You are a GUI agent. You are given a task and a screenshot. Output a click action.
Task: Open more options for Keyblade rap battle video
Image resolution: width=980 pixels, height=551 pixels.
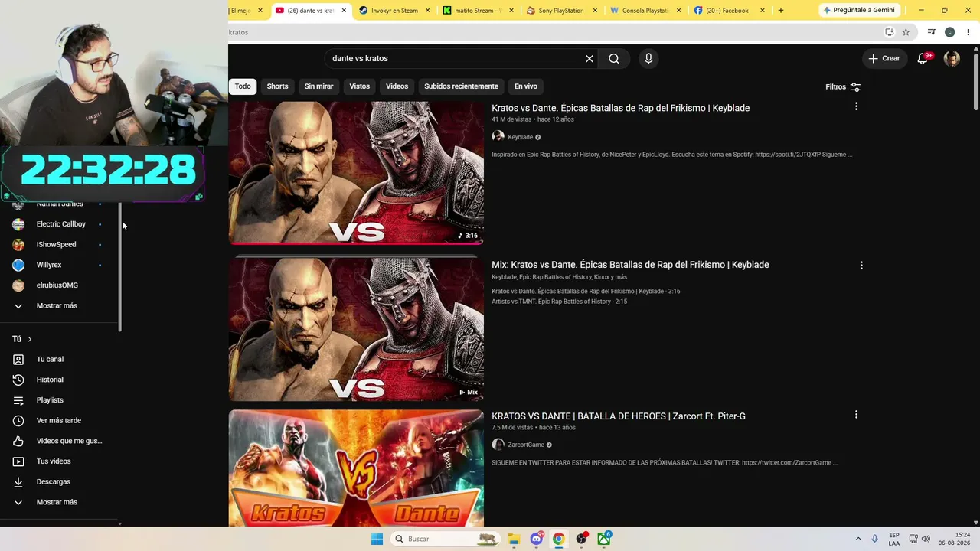point(856,106)
